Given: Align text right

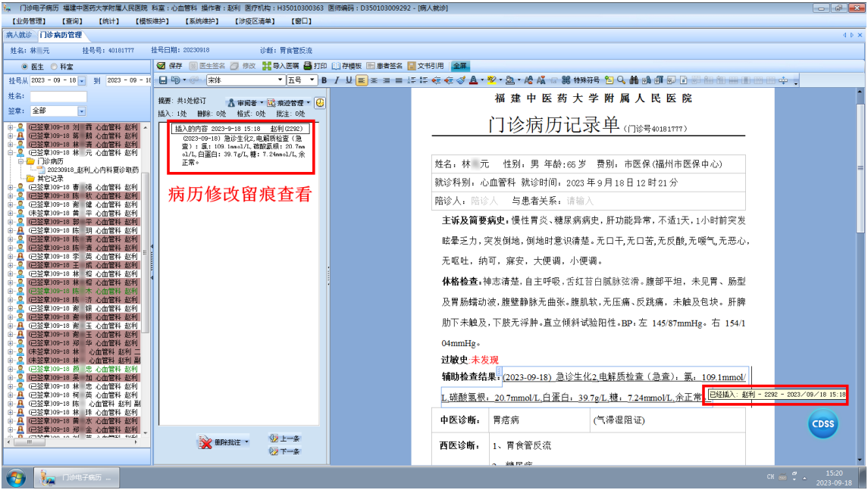Looking at the screenshot, I should (x=387, y=80).
